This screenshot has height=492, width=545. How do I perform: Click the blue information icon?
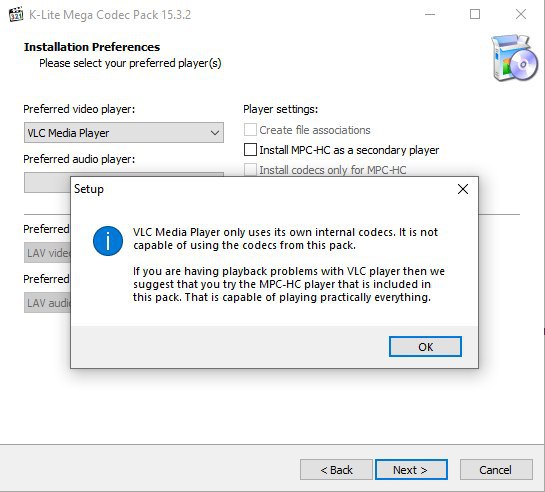[x=108, y=241]
